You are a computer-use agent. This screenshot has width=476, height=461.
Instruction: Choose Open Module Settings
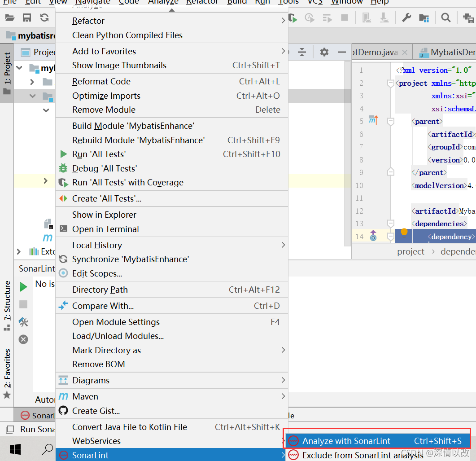[x=172, y=322]
